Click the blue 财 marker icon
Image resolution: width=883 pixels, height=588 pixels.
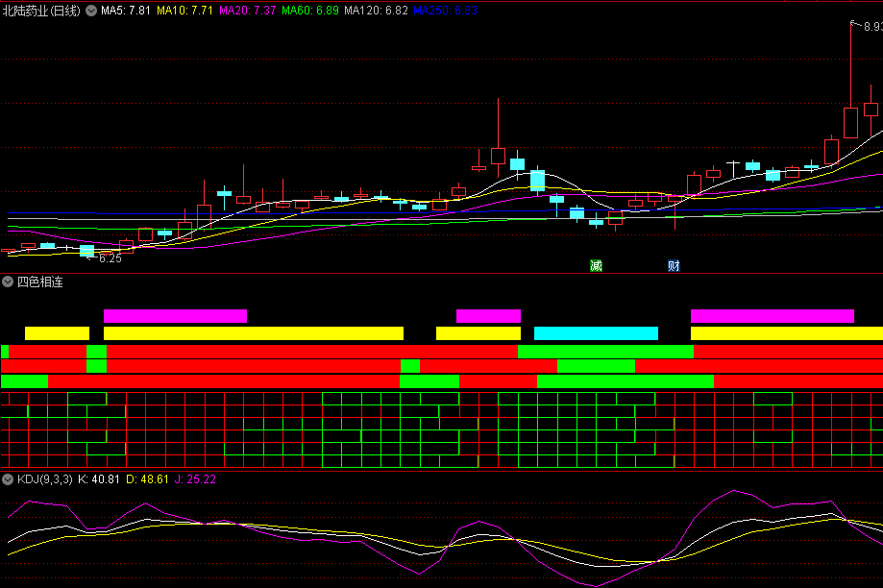pos(674,265)
